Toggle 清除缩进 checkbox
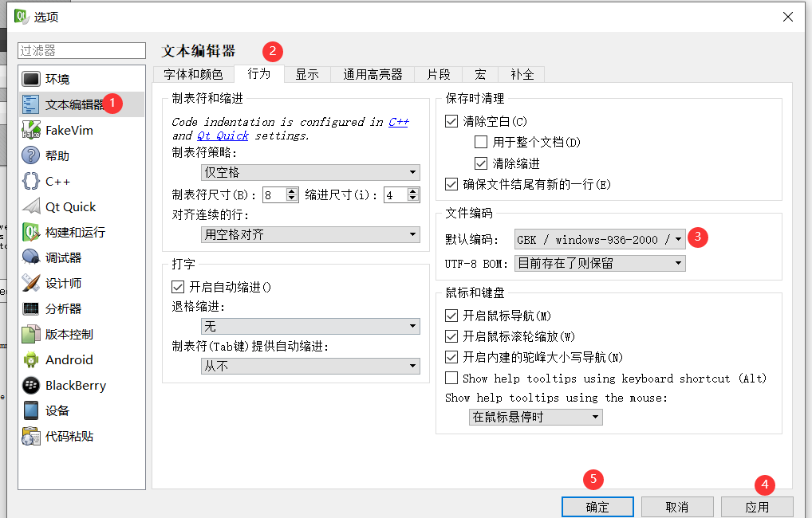The height and width of the screenshot is (518, 812). coord(481,163)
